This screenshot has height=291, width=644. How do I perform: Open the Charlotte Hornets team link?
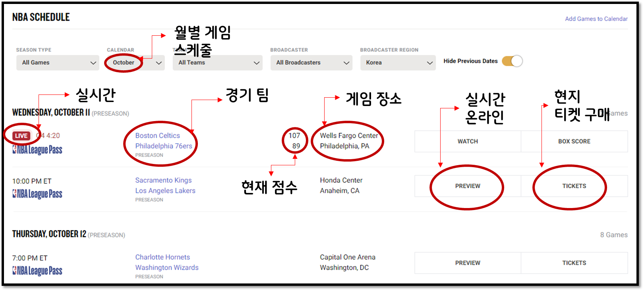(x=162, y=257)
